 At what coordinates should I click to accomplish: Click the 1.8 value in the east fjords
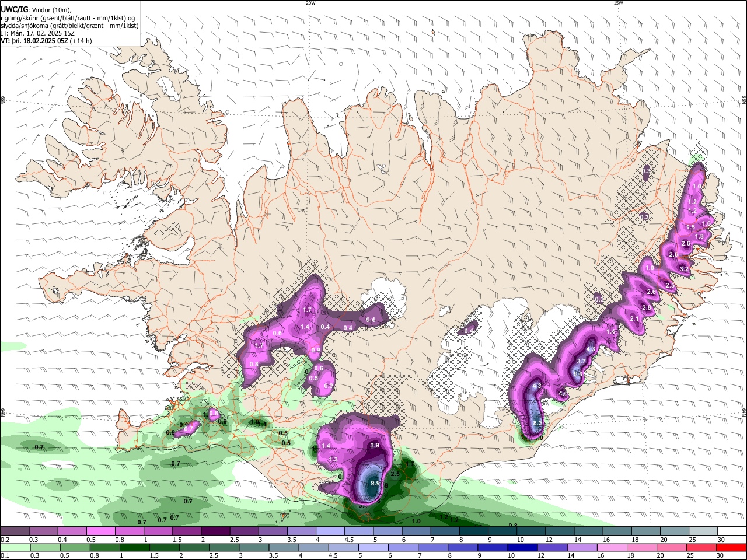point(700,236)
